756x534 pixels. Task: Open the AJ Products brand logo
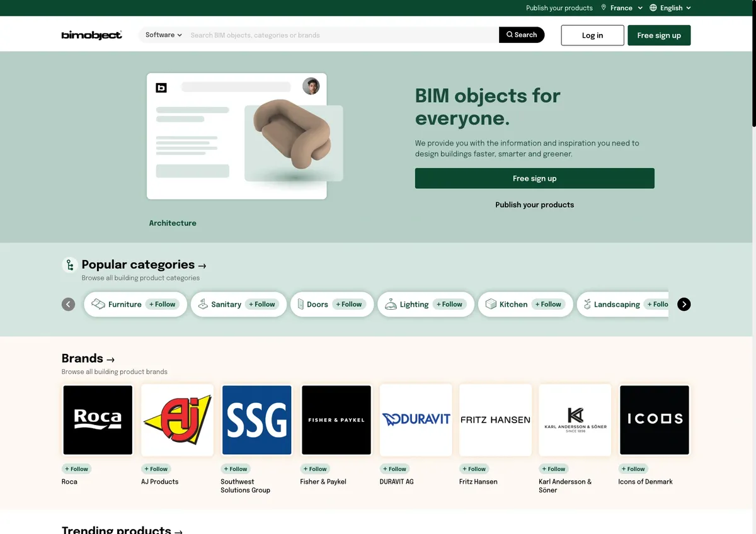click(177, 419)
